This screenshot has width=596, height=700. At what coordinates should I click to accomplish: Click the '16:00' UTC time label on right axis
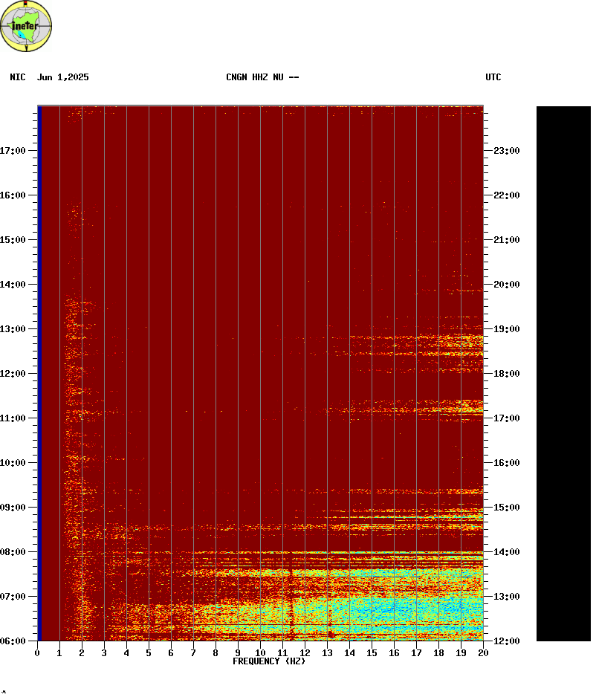click(x=507, y=463)
